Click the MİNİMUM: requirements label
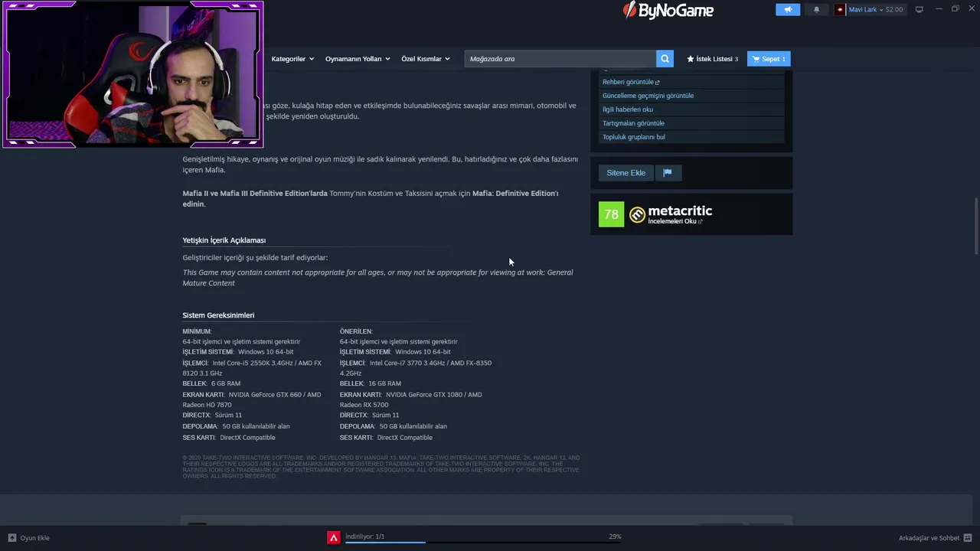This screenshot has width=980, height=551. (197, 331)
